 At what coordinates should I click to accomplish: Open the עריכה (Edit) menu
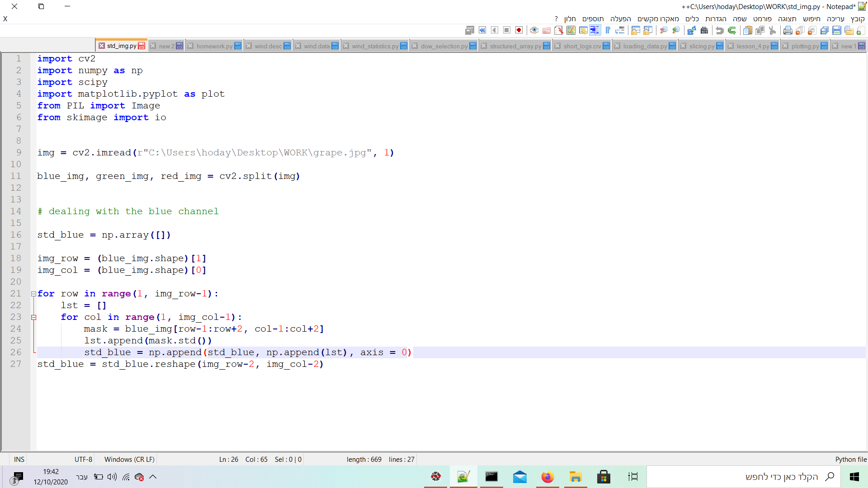point(835,19)
